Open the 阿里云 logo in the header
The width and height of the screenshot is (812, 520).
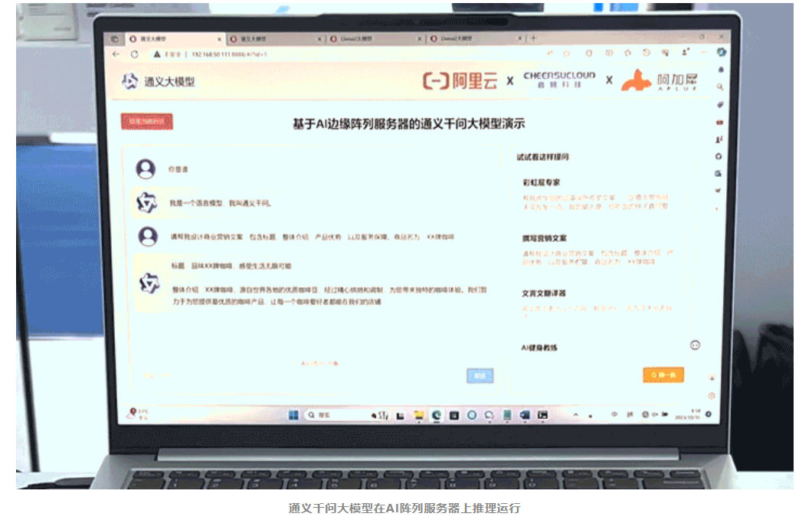click(460, 81)
